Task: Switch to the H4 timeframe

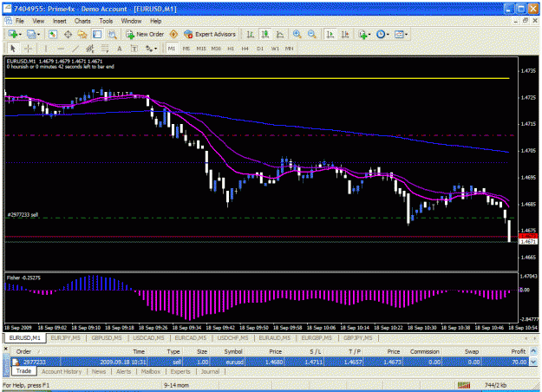Action: (x=245, y=49)
